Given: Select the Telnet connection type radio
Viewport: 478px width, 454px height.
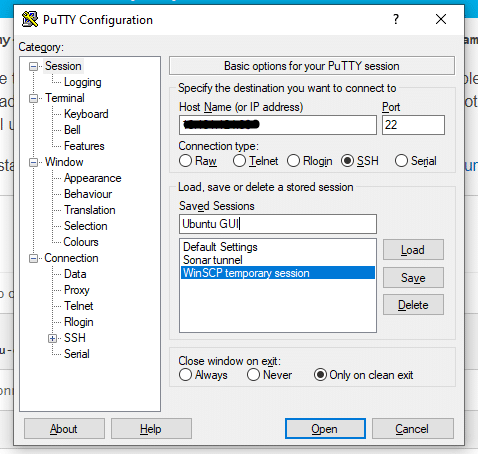Looking at the screenshot, I should click(x=255, y=161).
